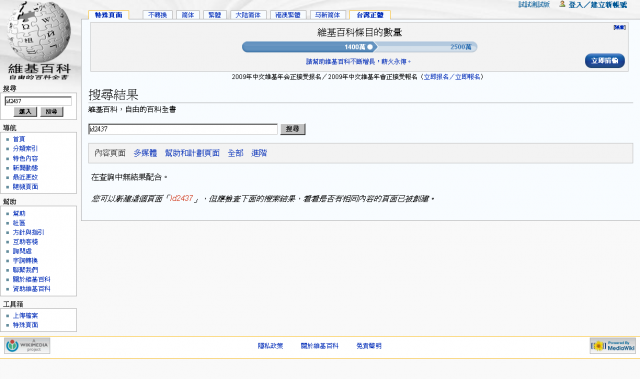640x379 pixels.
Task: Open 隱私政策 footer link
Action: (270, 346)
